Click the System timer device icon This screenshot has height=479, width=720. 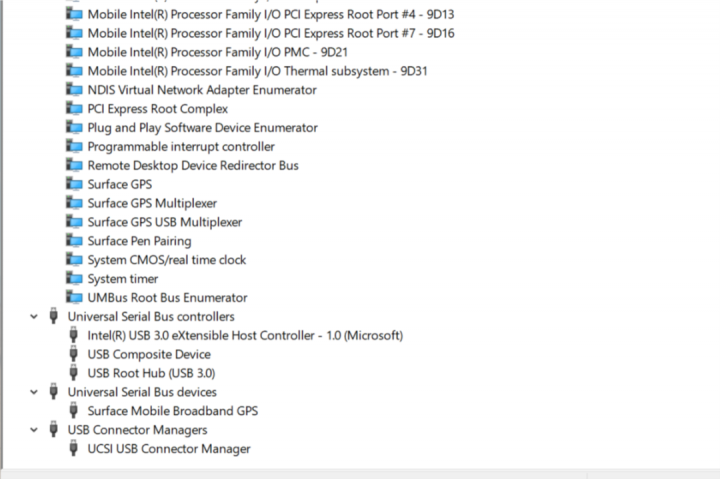click(74, 278)
